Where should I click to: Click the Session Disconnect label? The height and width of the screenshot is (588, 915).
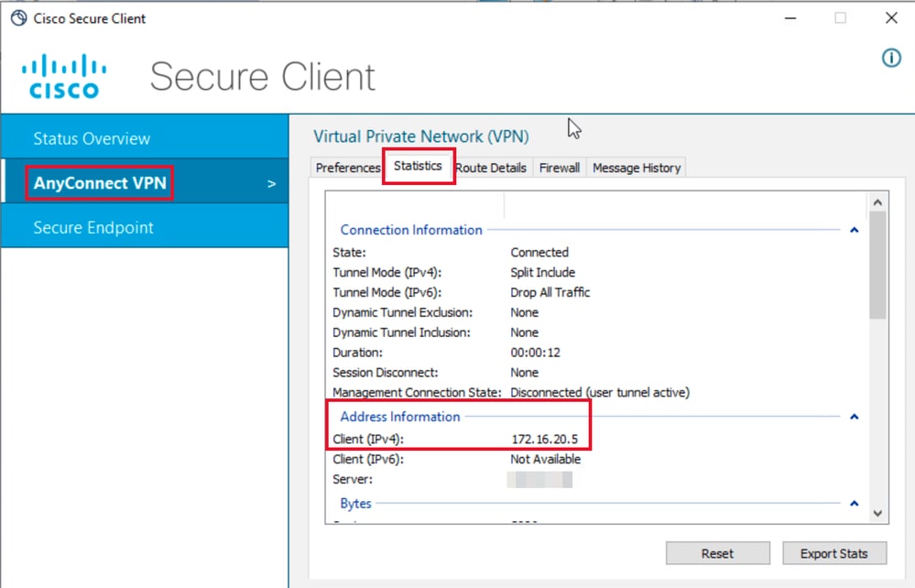(x=385, y=372)
